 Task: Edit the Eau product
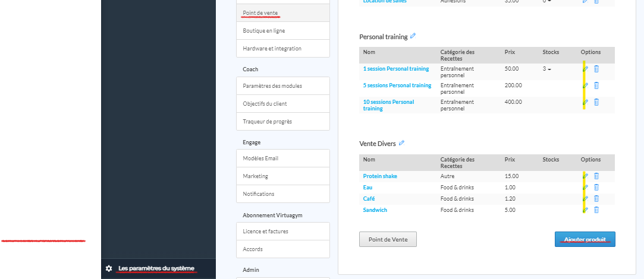pos(586,188)
